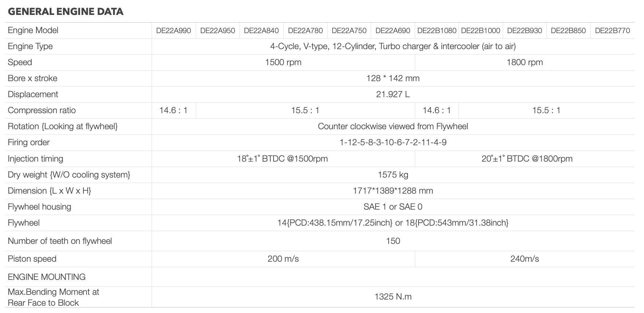Viewport: 644px width, 313px height.
Task: Click the Number of teeth value 150
Action: [393, 241]
